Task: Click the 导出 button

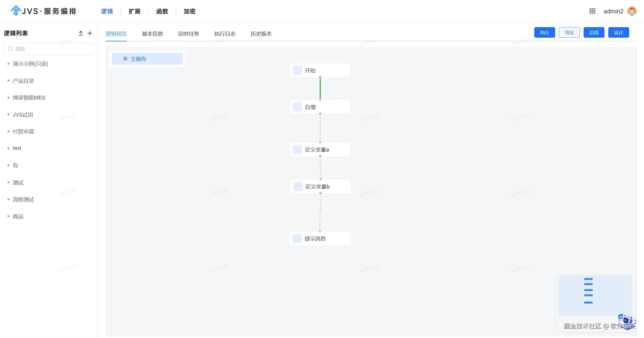Action: [569, 33]
